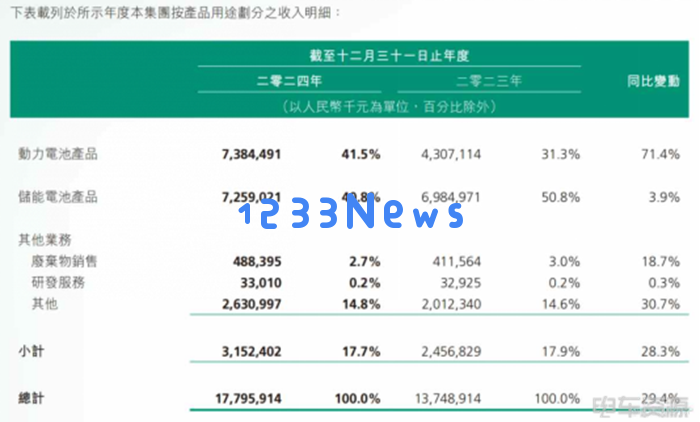
Task: Select the value 2,630,997
Action: pos(251,305)
